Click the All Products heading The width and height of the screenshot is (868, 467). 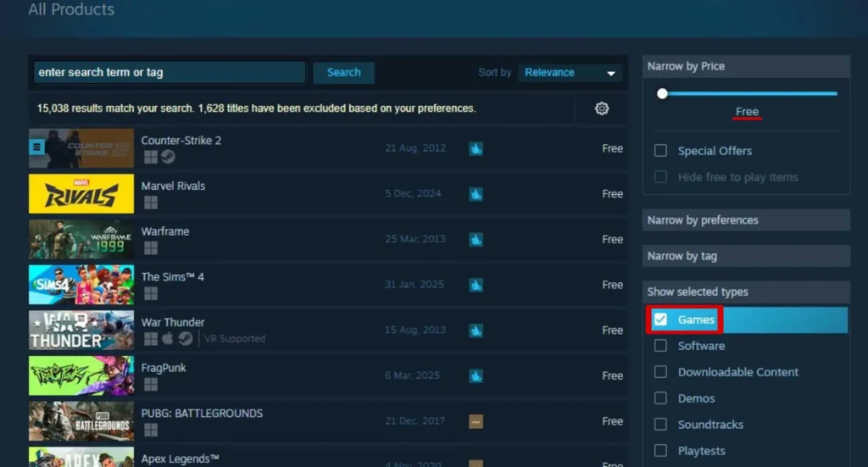pos(71,9)
